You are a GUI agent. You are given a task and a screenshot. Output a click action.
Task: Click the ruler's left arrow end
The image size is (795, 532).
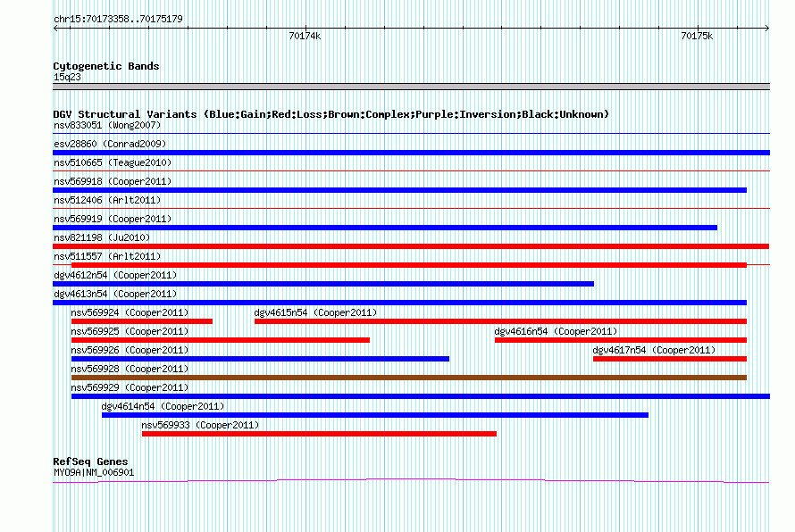coord(55,28)
